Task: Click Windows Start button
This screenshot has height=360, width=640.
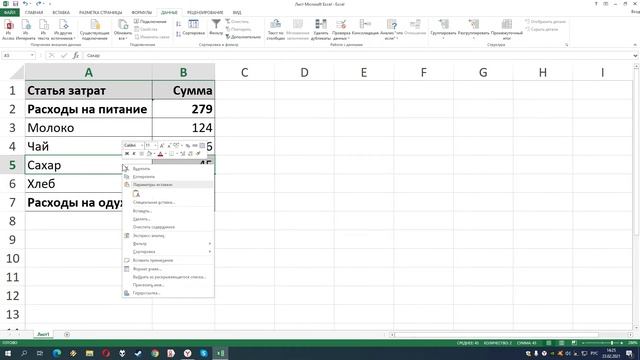Action: (7, 353)
